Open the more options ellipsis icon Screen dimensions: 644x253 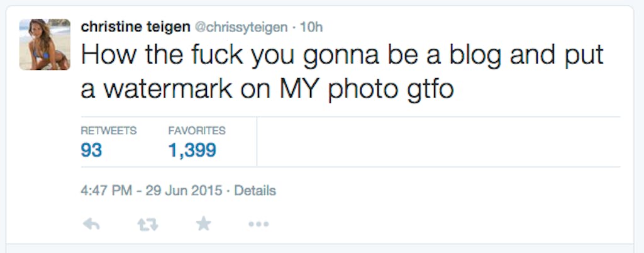258,224
